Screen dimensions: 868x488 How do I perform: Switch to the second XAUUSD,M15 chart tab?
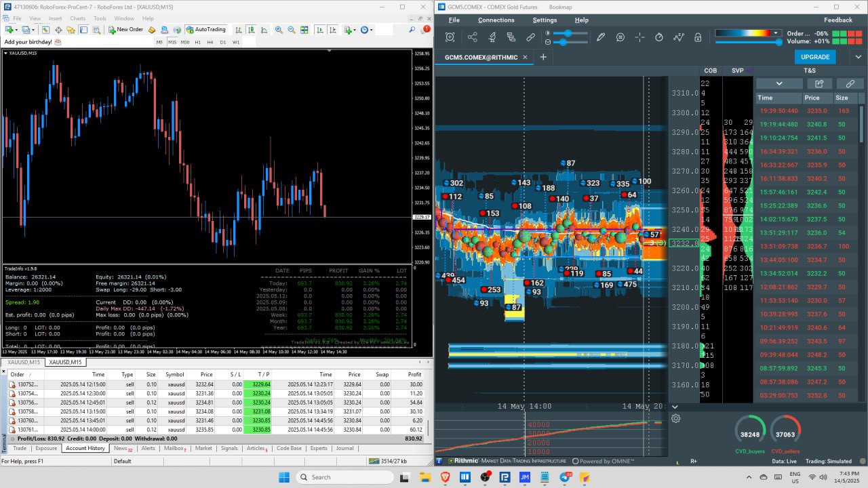(x=66, y=362)
